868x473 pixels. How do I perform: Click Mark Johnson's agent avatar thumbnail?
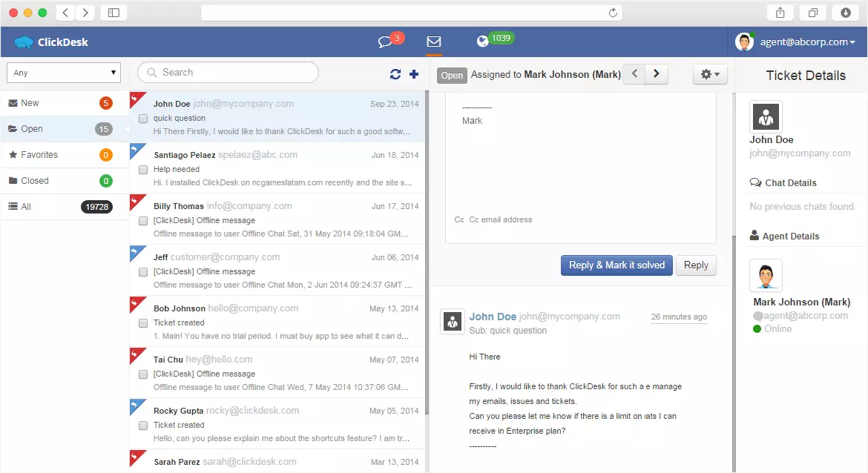click(766, 275)
